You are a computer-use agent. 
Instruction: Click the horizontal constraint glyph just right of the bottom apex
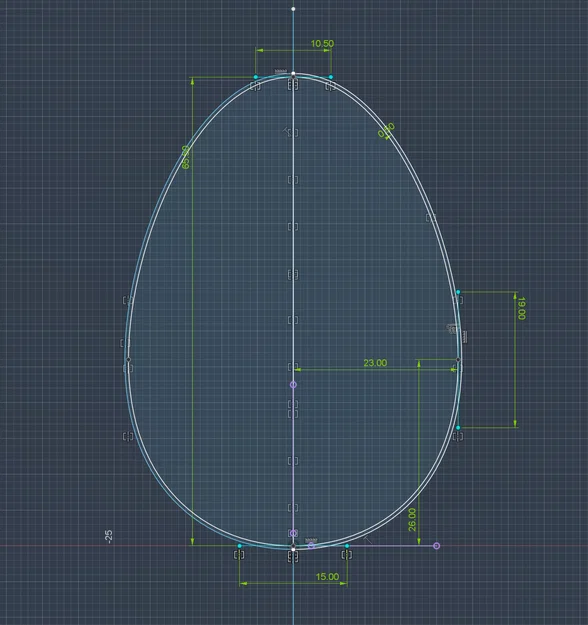[311, 540]
